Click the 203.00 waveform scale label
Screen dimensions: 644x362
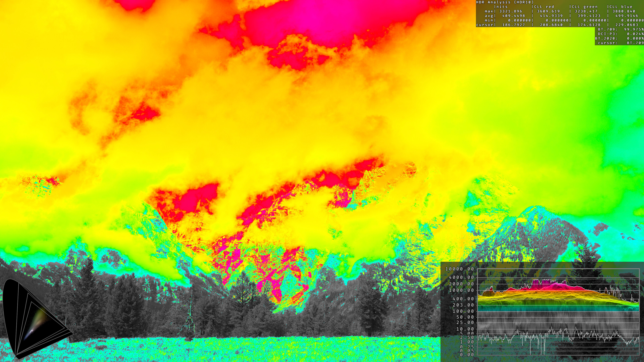pos(463,305)
